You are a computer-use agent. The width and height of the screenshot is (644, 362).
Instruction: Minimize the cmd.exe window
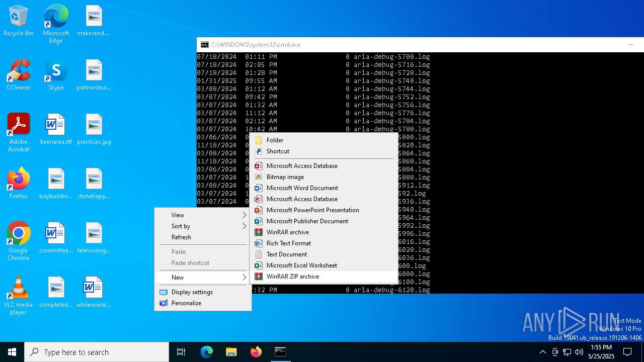630,45
